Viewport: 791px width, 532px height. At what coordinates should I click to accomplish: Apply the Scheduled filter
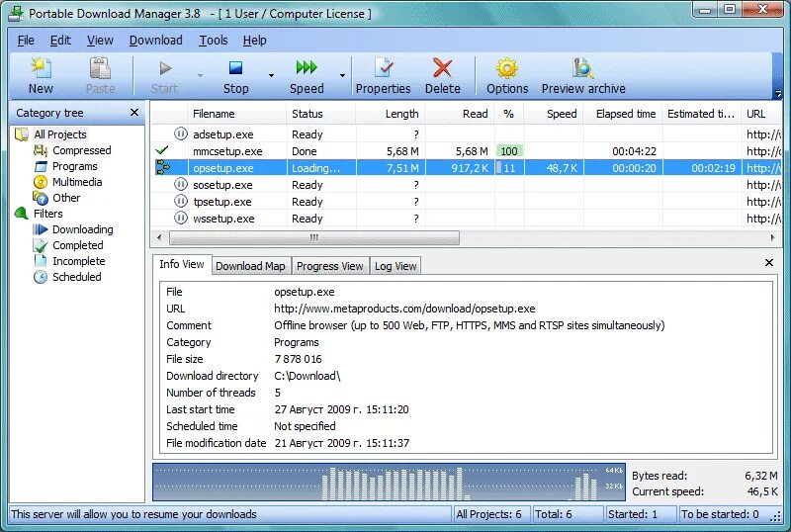point(77,277)
